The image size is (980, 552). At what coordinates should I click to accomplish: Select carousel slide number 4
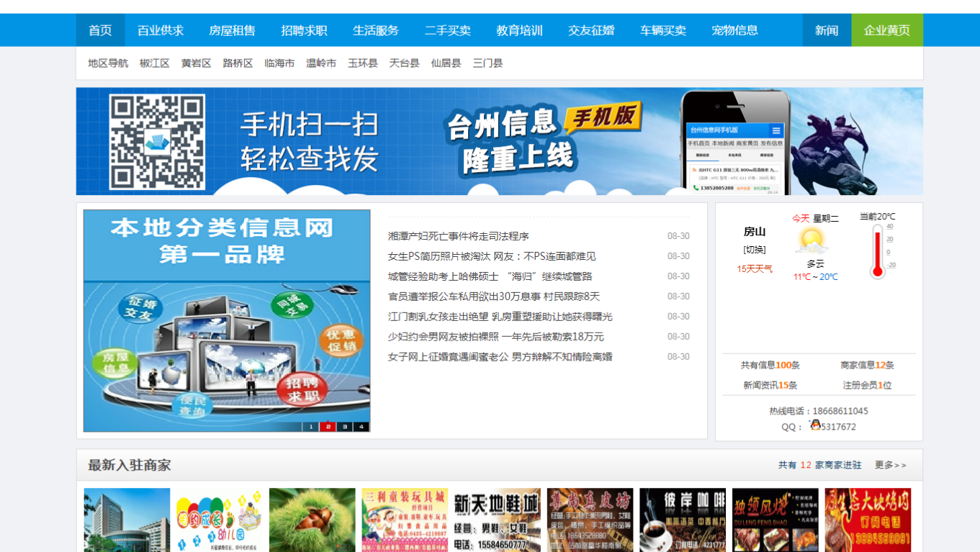pos(363,426)
